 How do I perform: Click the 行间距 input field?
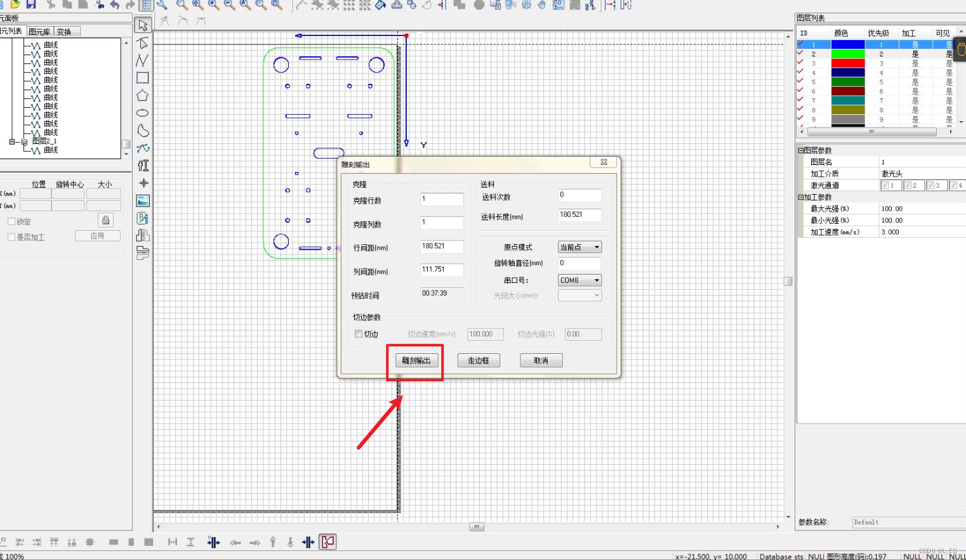click(x=442, y=246)
